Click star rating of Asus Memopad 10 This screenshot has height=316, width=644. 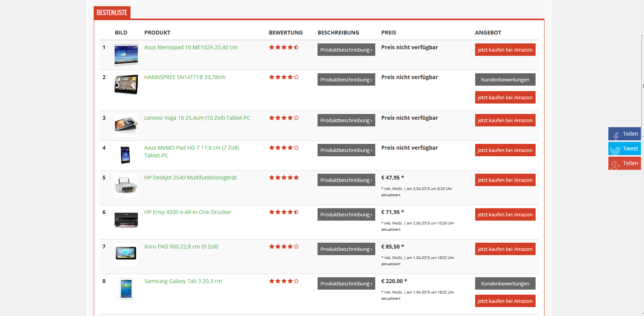(284, 47)
